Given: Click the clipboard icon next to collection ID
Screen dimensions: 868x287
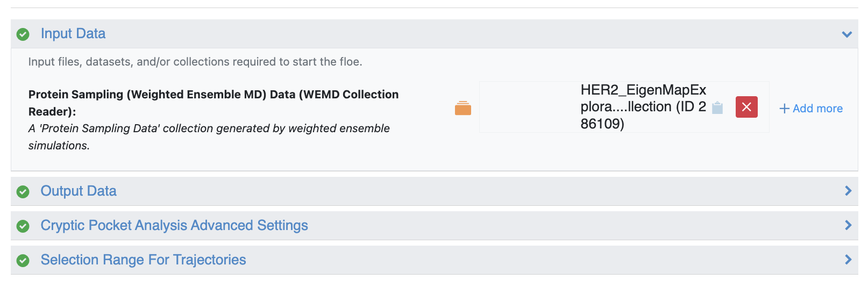Looking at the screenshot, I should [717, 107].
